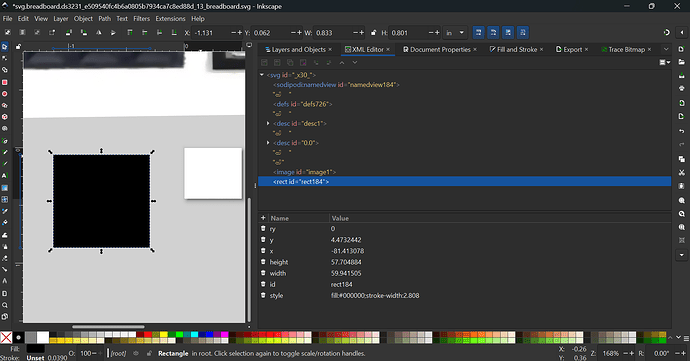Click the X position input field

212,33
